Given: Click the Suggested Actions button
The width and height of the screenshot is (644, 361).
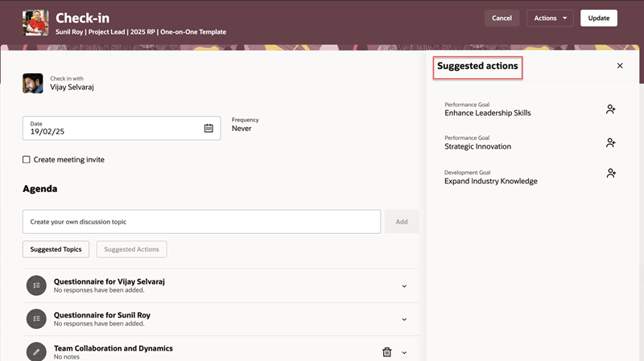Looking at the screenshot, I should (x=131, y=249).
